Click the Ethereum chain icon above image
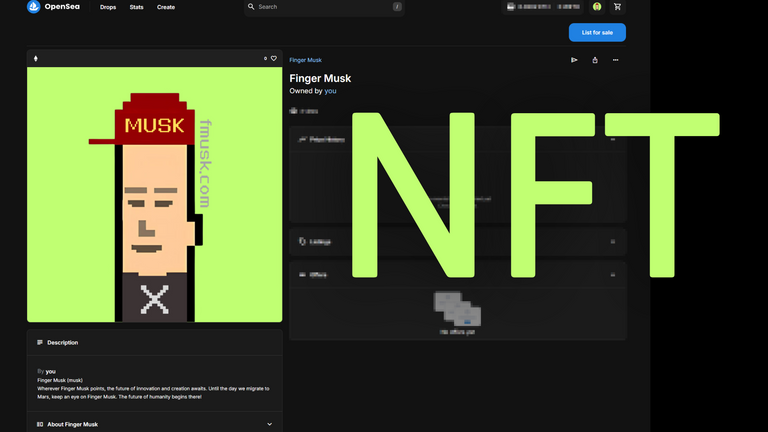The width and height of the screenshot is (768, 432). [x=37, y=58]
